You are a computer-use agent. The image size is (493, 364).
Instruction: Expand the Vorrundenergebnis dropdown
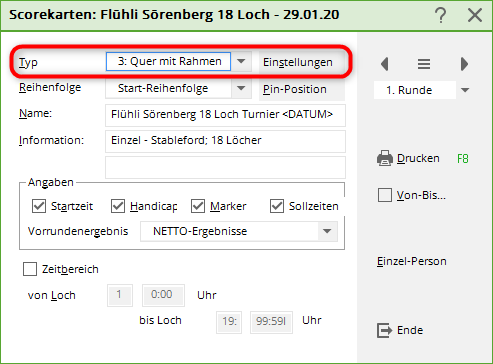[x=327, y=231]
